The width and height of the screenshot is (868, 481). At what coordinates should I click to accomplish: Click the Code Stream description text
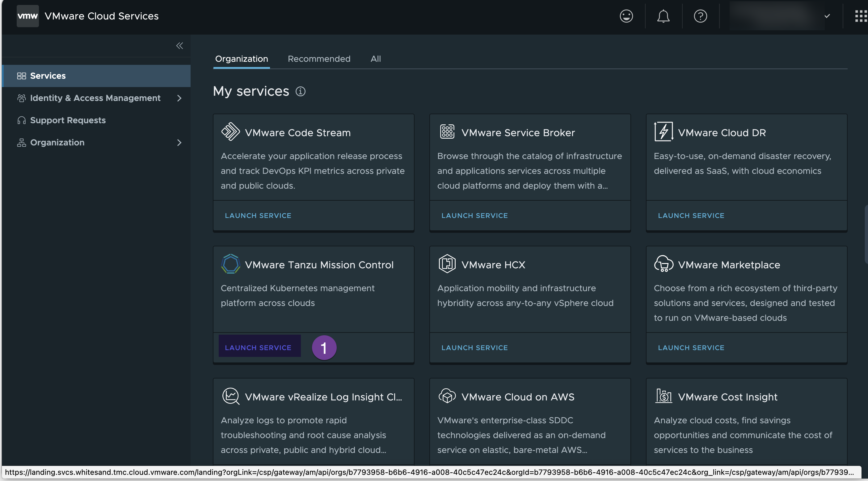(313, 171)
